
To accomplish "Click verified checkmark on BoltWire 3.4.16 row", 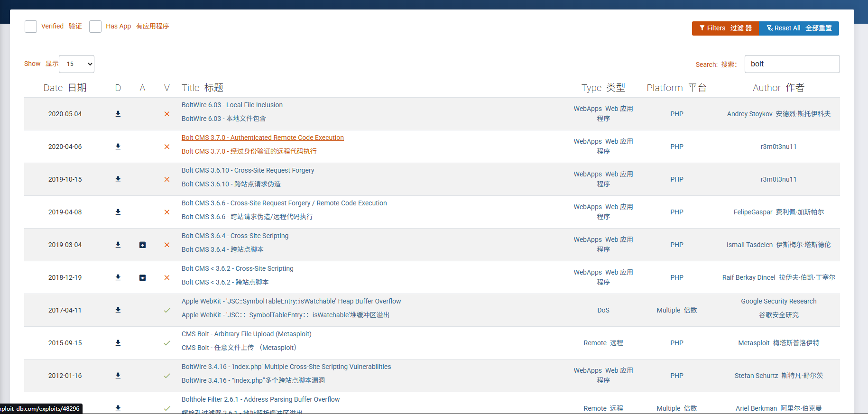I will coord(167,376).
